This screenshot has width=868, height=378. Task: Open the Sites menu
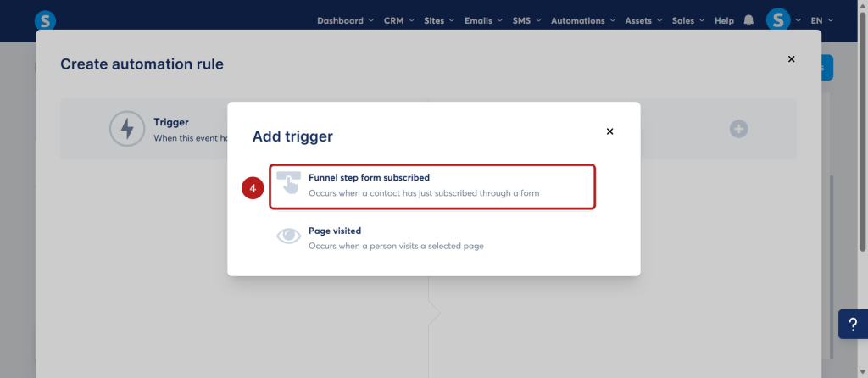click(x=439, y=20)
